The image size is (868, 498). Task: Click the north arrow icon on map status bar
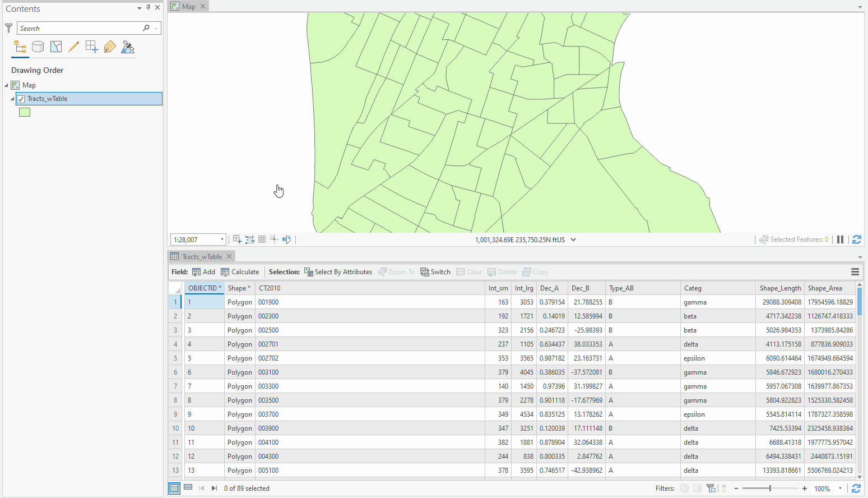(x=286, y=239)
